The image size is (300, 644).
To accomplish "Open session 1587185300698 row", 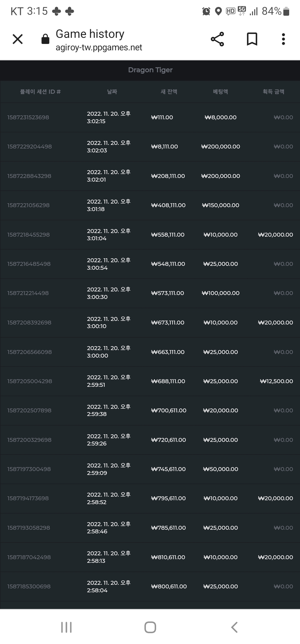I will 150,586.
